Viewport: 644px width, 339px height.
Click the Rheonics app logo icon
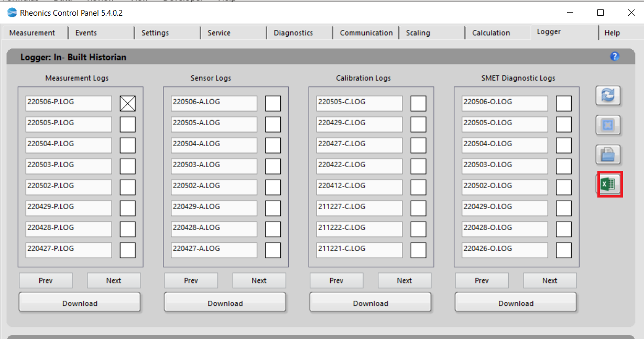coord(12,13)
